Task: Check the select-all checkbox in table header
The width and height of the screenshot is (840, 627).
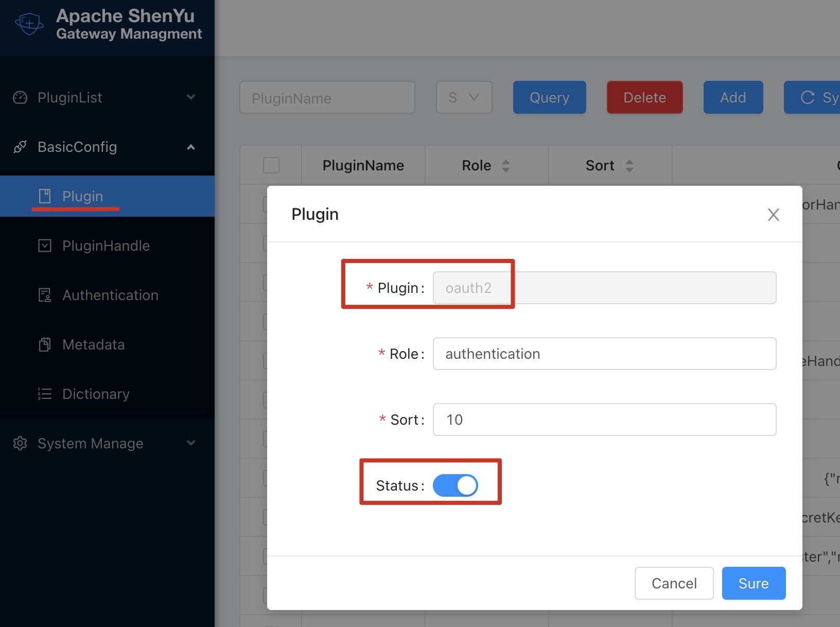Action: point(271,165)
